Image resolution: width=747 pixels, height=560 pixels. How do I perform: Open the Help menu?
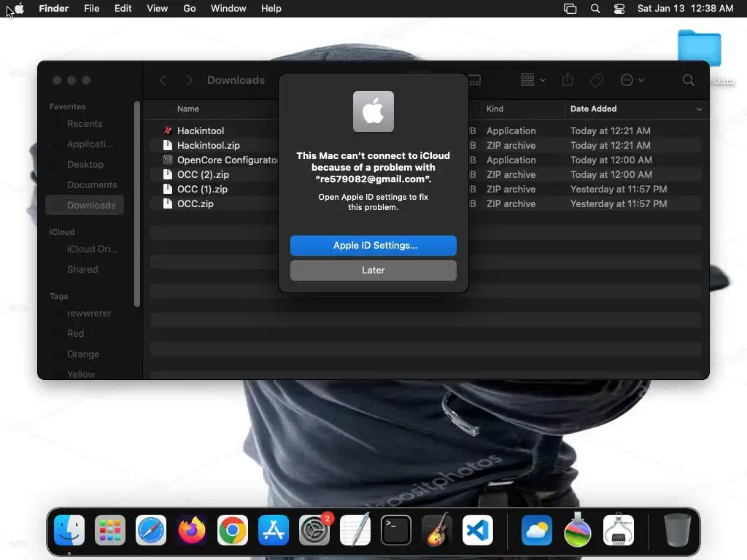pos(271,9)
